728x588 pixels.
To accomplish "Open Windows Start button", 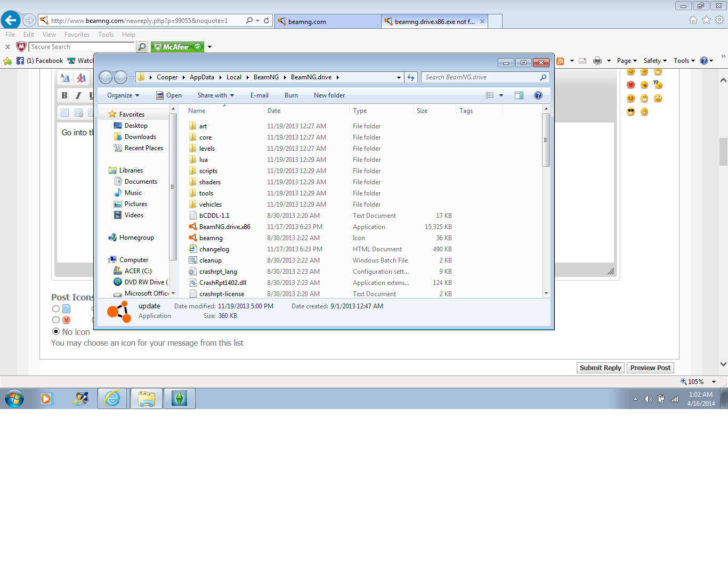I will [14, 398].
